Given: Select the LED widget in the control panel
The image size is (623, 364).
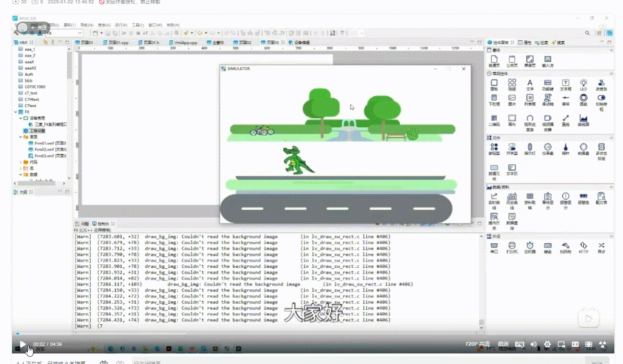Looking at the screenshot, I should click(x=583, y=85).
